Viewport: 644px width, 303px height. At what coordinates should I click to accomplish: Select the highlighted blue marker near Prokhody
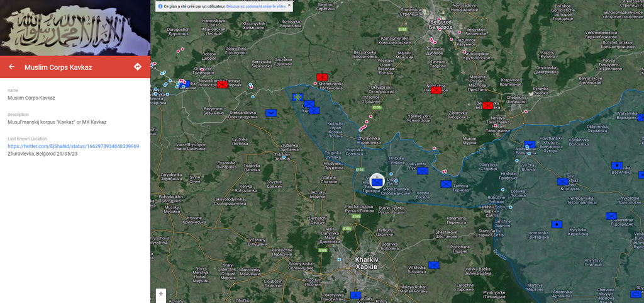pyautogui.click(x=376, y=181)
